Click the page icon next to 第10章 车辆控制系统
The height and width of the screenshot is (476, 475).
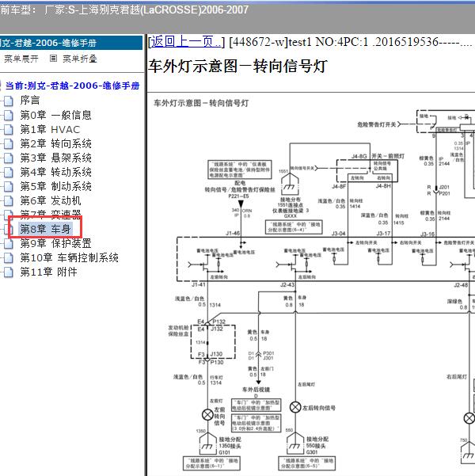[x=9, y=257]
